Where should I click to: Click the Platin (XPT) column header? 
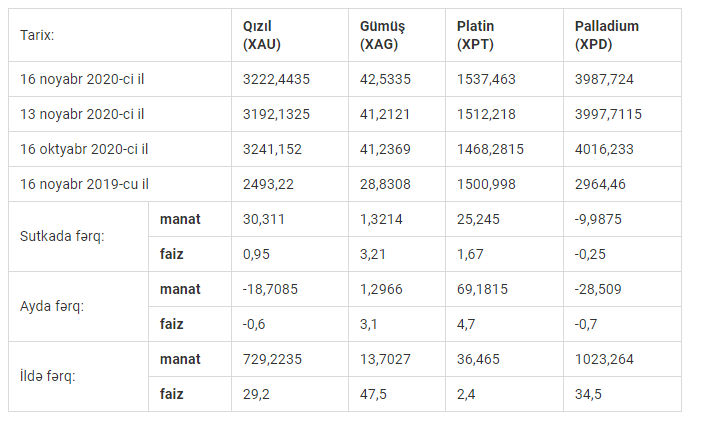click(x=504, y=35)
